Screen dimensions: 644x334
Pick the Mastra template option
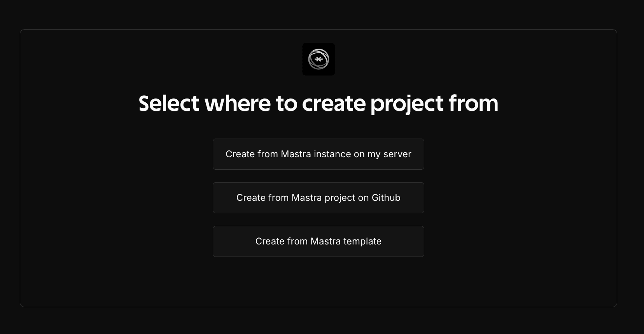[318, 241]
